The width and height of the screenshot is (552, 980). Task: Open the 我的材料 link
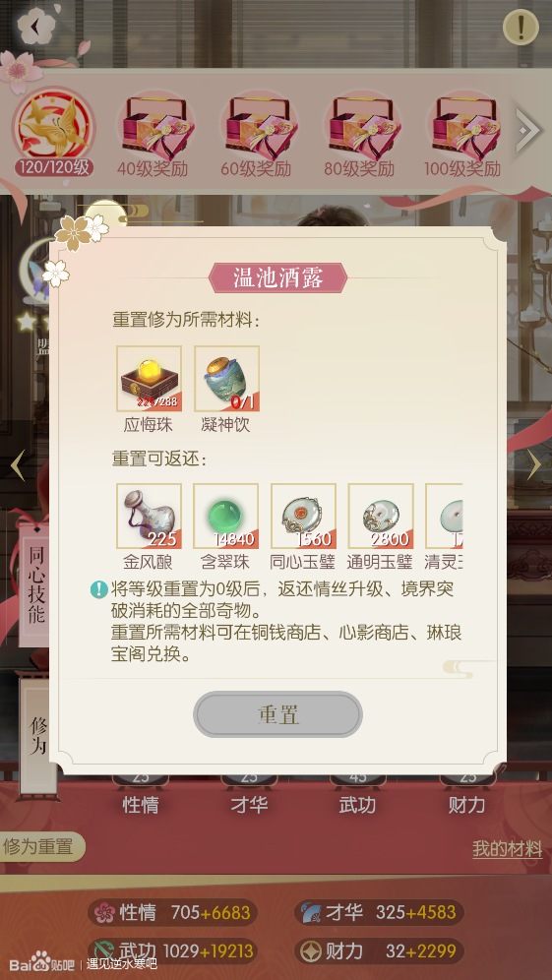[x=507, y=849]
